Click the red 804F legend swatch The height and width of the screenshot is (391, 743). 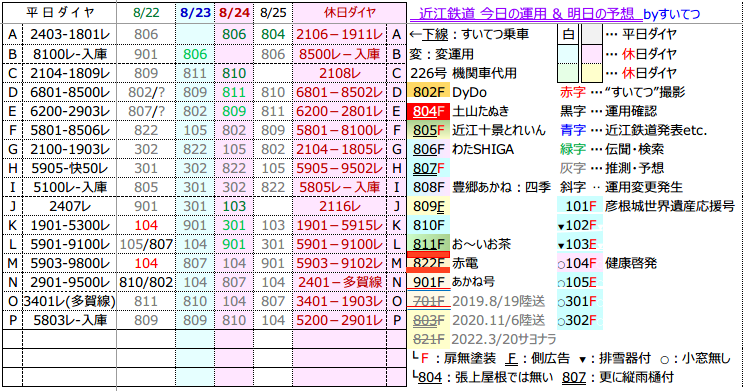[x=428, y=111]
